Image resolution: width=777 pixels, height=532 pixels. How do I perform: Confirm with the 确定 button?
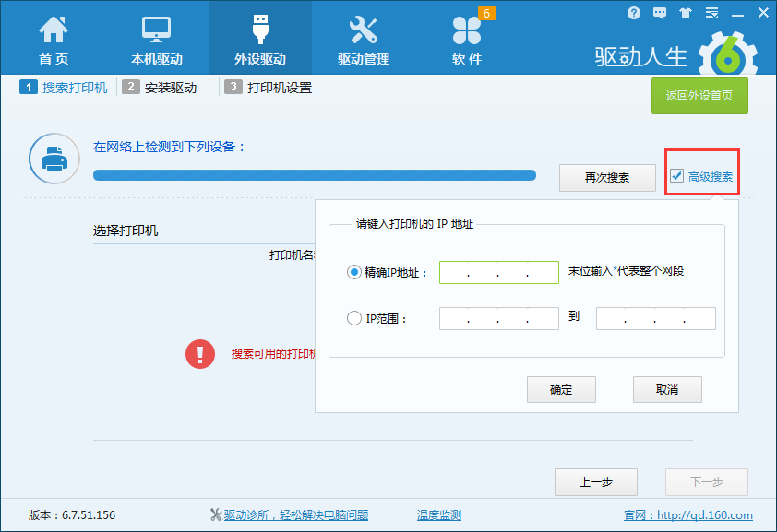561,389
